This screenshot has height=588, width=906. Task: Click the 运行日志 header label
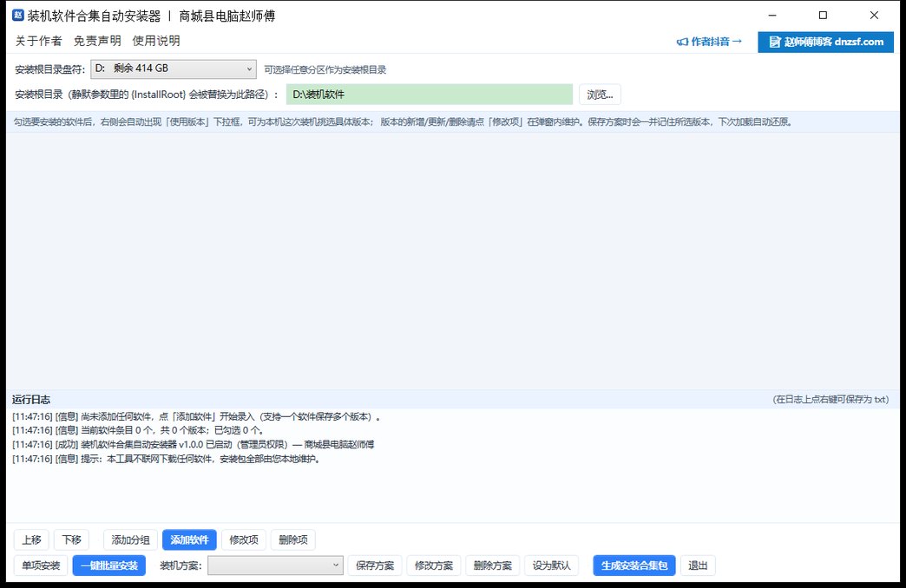pos(31,400)
